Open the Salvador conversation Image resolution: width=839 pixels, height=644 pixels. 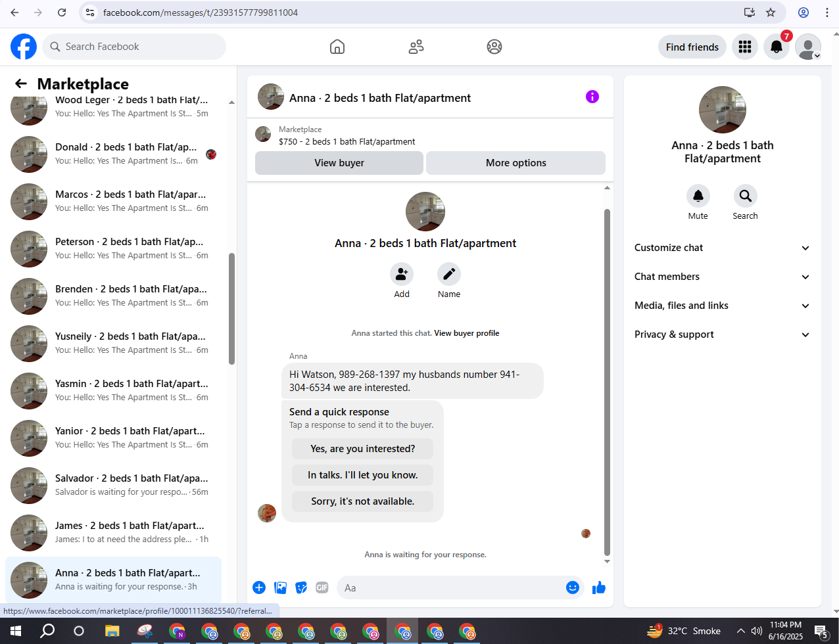point(113,486)
